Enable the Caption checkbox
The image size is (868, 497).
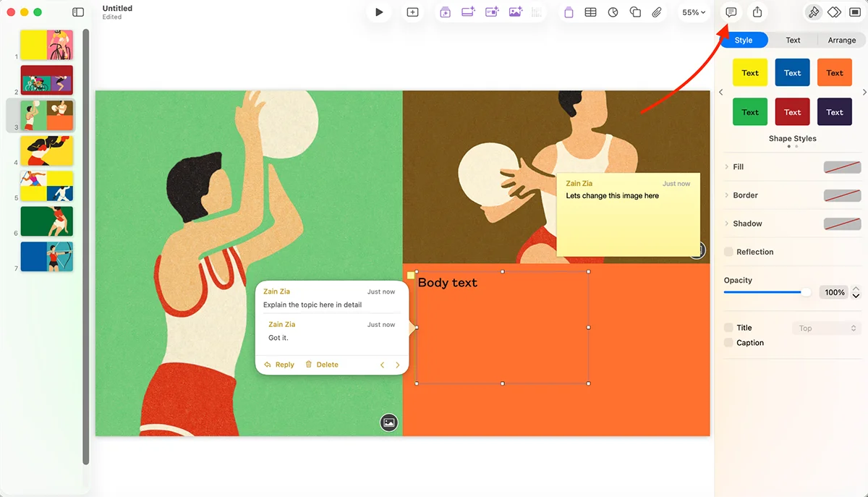click(x=728, y=343)
